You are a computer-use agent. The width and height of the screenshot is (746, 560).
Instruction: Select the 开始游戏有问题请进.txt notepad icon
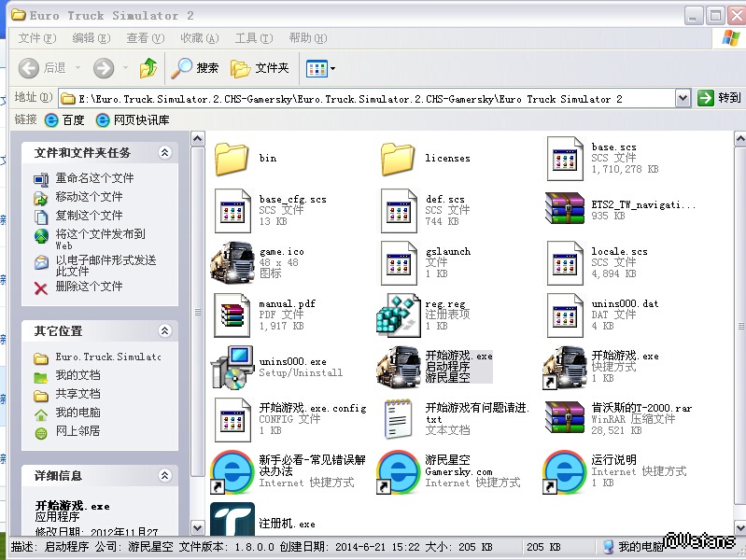(399, 419)
